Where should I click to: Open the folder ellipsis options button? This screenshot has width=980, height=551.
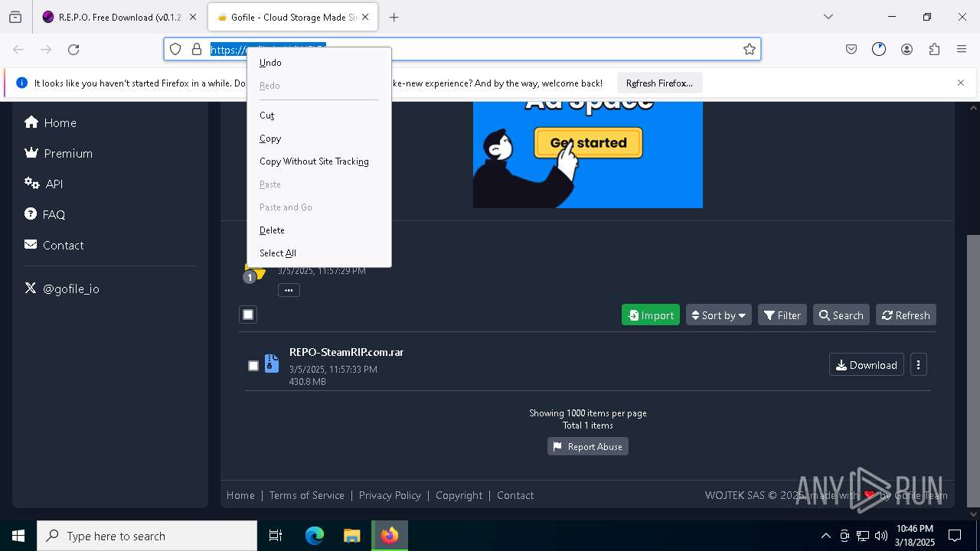point(289,290)
